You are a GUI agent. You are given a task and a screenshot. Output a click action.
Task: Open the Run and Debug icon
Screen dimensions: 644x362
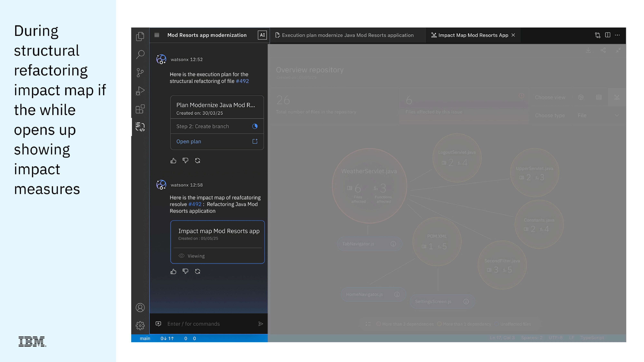pos(140,91)
